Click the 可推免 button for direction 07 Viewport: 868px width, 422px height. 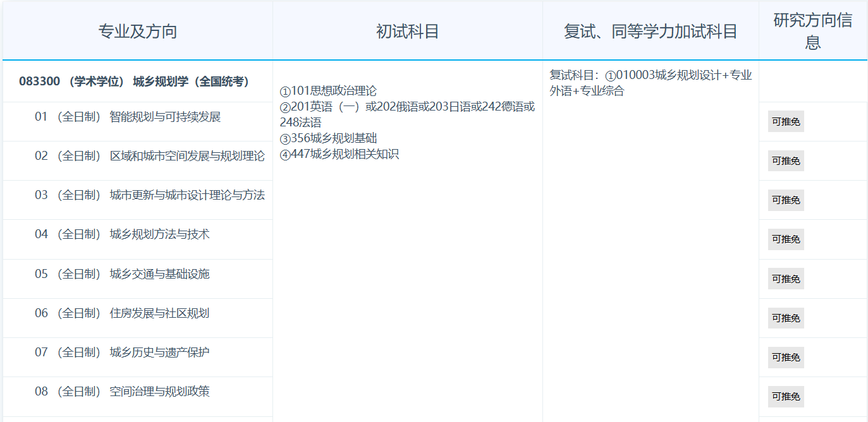pyautogui.click(x=785, y=357)
